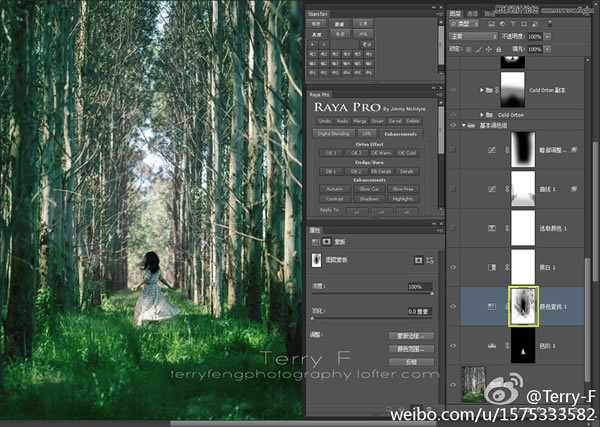This screenshot has width=600, height=427.
Task: Open the Raya Pro panel flyout menu icon
Action: (440, 95)
